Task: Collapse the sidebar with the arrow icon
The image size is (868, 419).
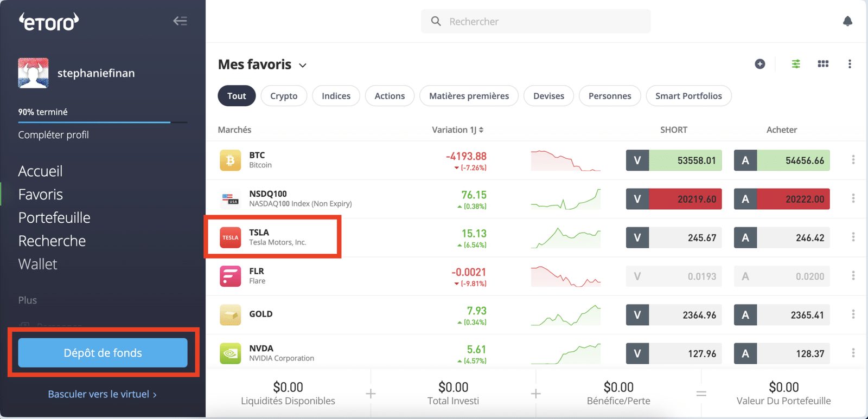Action: 180,21
